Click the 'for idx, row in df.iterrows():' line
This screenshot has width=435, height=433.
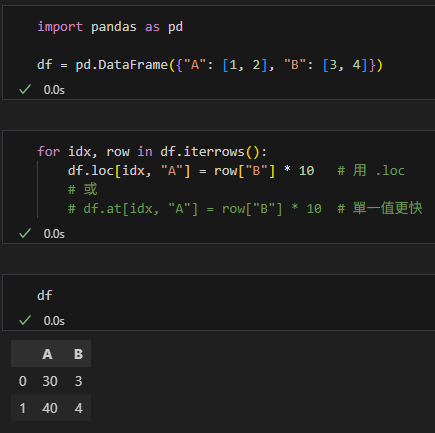[152, 152]
